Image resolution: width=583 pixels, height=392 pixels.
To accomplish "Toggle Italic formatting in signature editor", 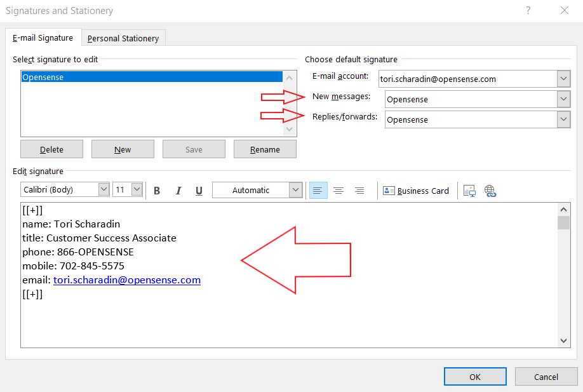I will (178, 191).
